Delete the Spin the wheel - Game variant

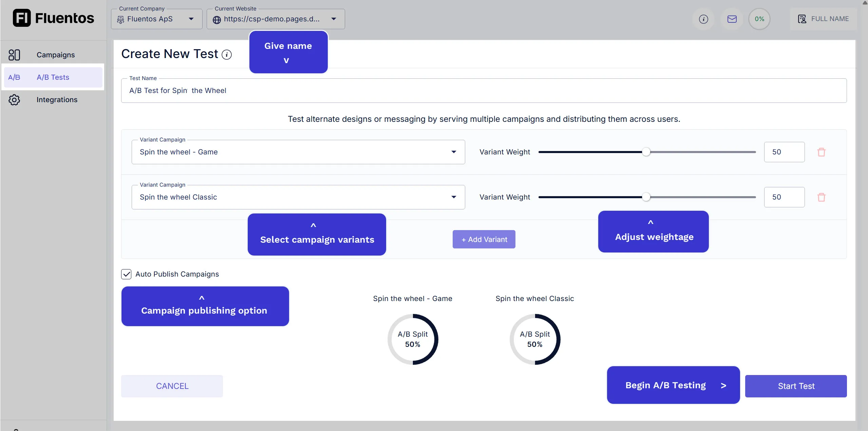coord(822,152)
